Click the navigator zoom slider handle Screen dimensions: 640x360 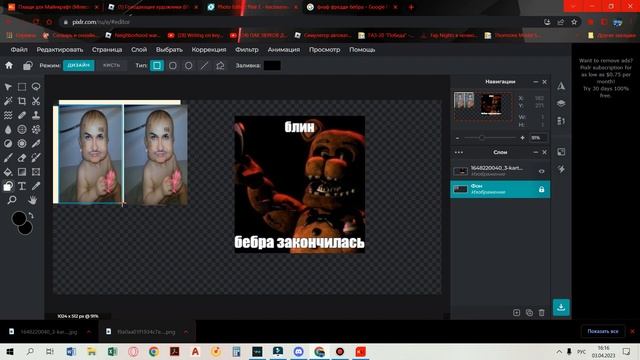click(x=482, y=138)
